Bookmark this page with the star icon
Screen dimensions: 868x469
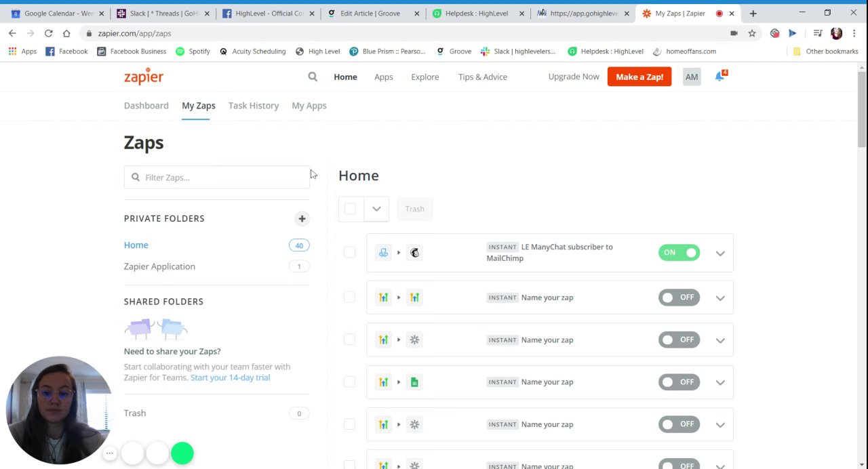click(x=752, y=33)
